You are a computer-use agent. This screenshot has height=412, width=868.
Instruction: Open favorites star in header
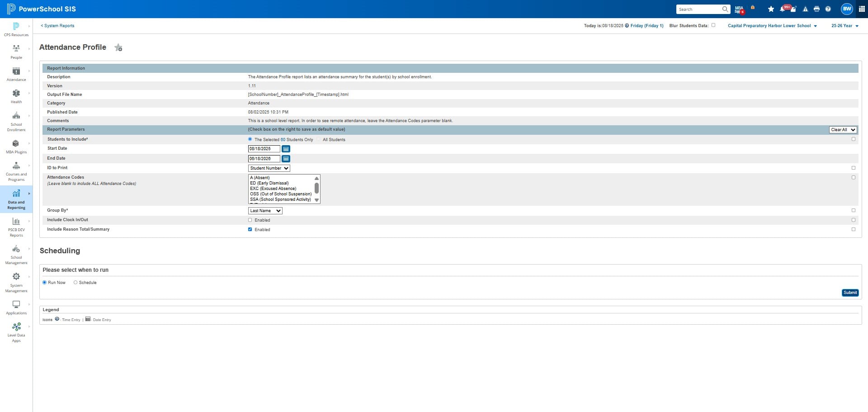click(x=771, y=9)
